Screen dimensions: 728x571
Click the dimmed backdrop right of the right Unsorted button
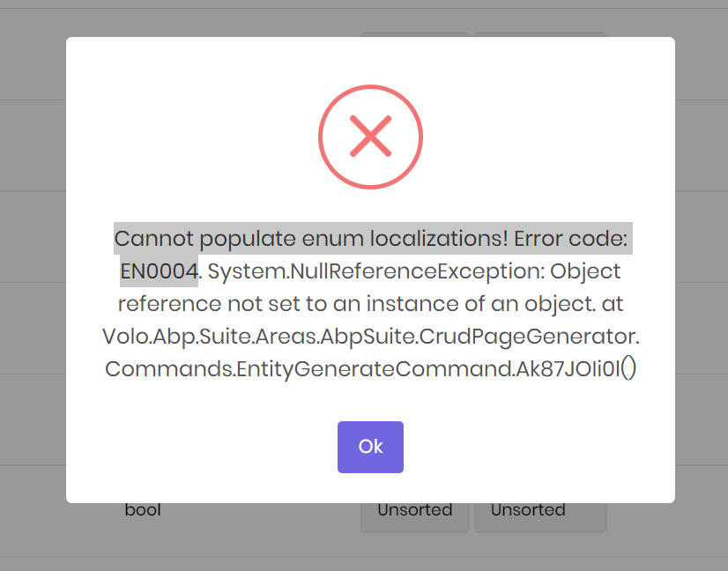pos(668,520)
